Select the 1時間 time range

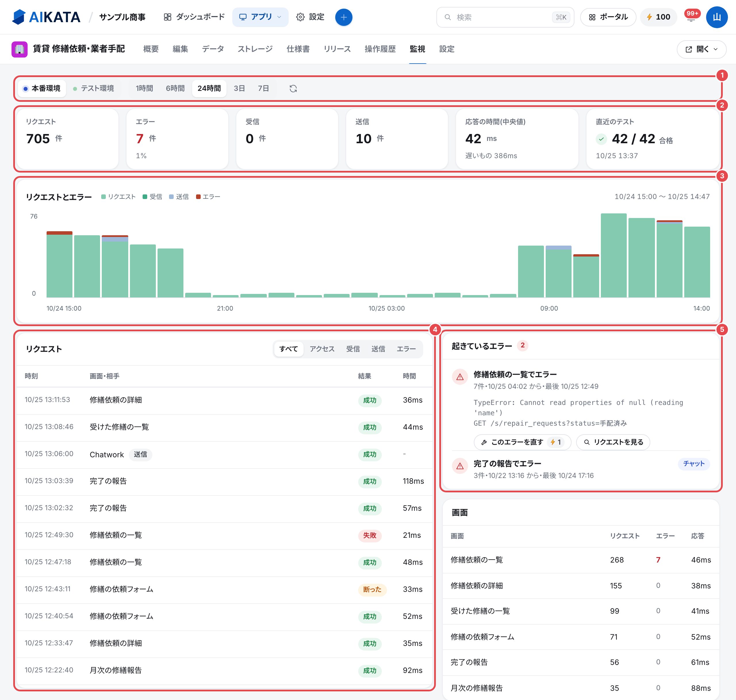[x=144, y=88]
